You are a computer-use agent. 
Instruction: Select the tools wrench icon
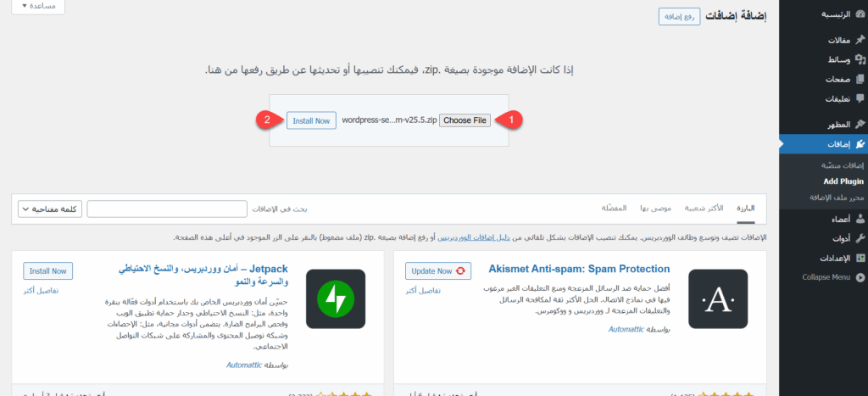860,238
